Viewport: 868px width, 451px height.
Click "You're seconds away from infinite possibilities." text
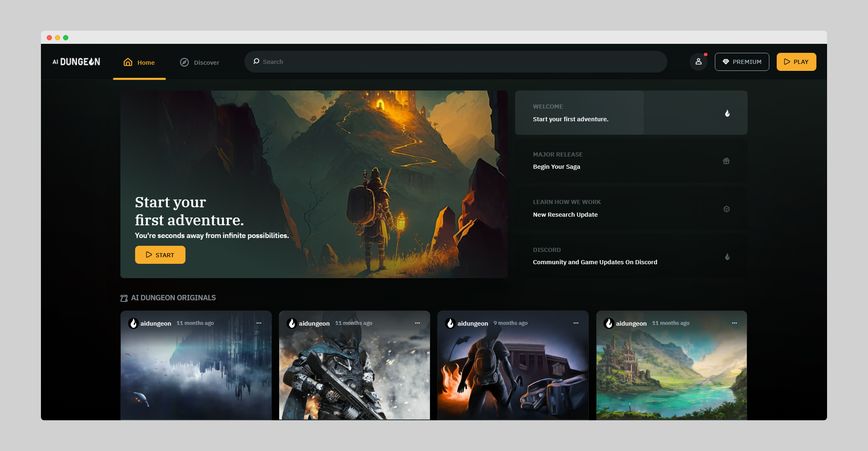tap(212, 236)
